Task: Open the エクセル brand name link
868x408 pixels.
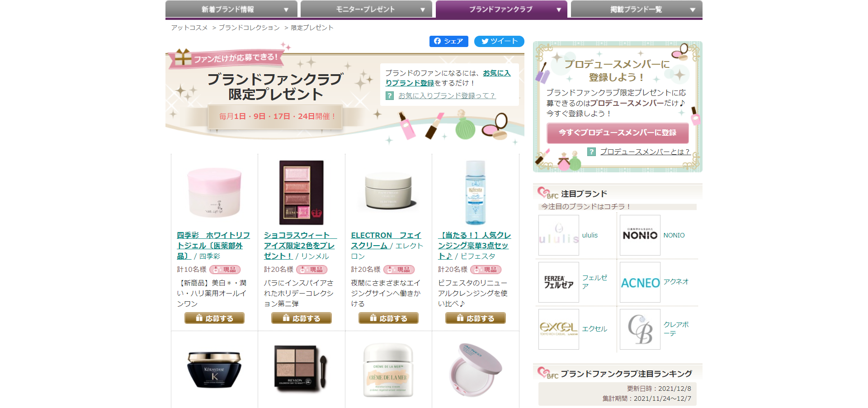Action: click(594, 329)
